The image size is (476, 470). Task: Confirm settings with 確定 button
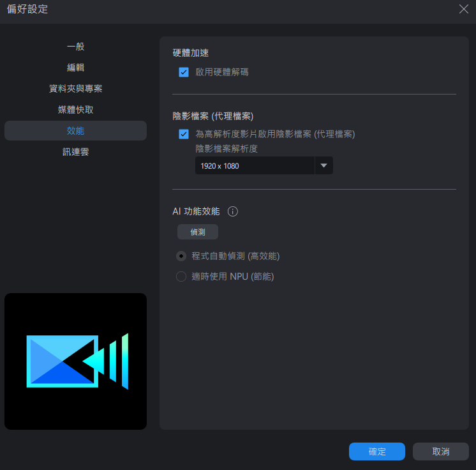coord(376,451)
